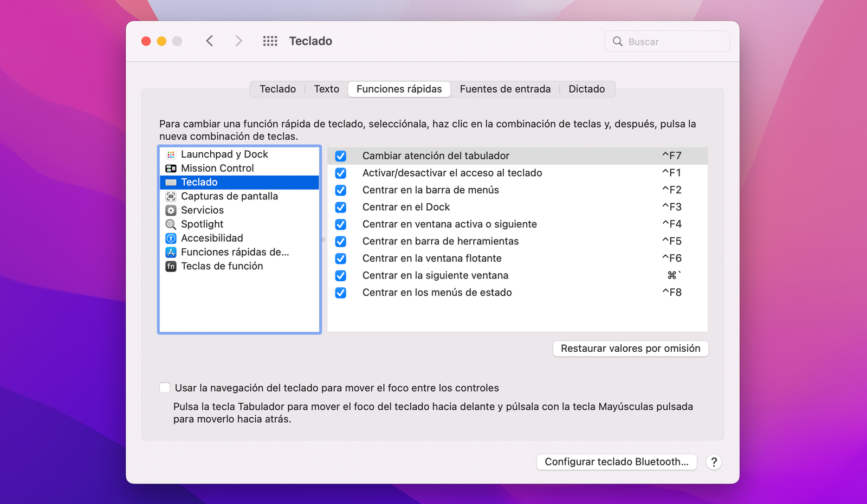Image resolution: width=867 pixels, height=504 pixels.
Task: Select Spotlight category
Action: pos(240,224)
